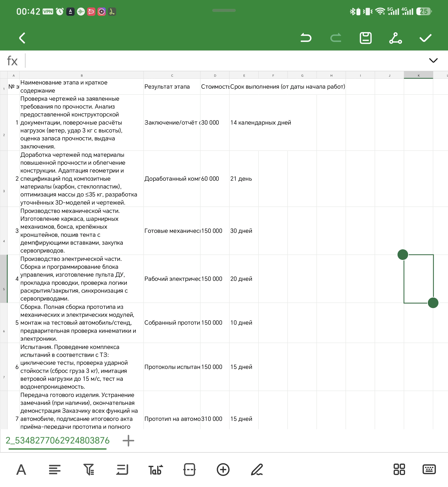Select the cell '10 дней'
This screenshot has width=448, height=487.
point(244,323)
